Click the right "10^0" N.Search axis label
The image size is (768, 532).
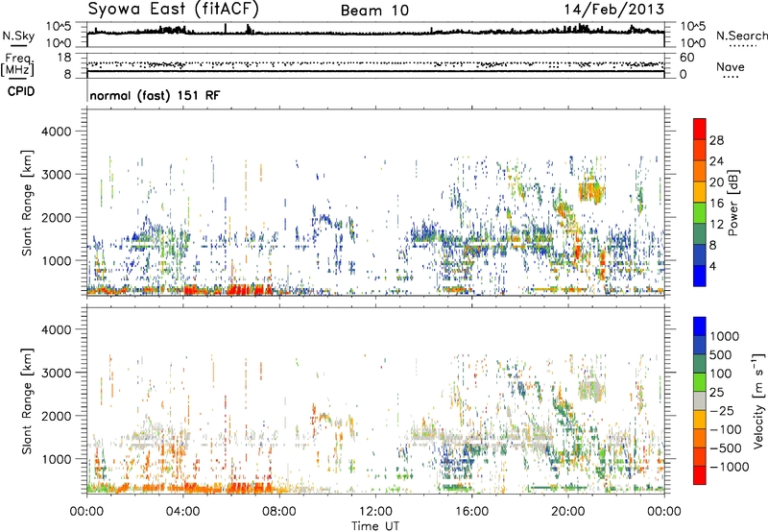692,43
